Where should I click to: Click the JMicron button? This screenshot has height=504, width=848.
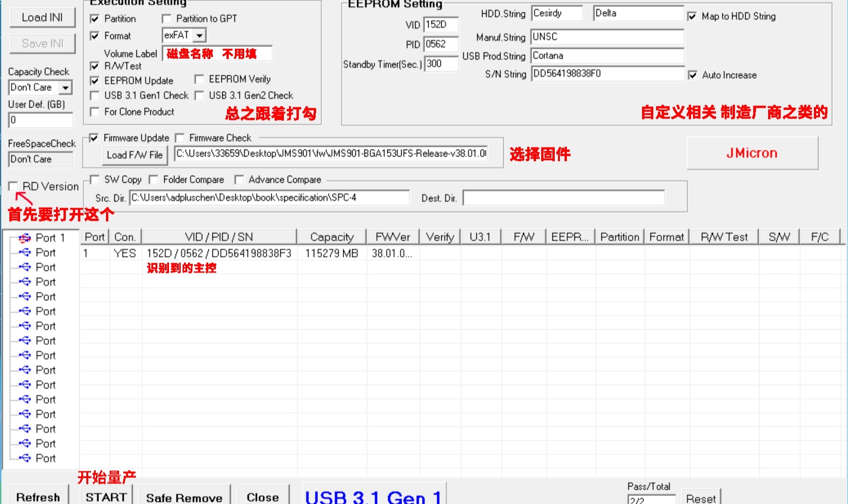[x=752, y=153]
